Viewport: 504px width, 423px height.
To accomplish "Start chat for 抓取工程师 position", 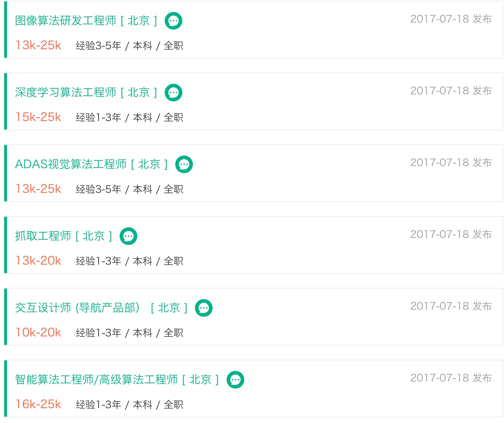I will [x=128, y=236].
